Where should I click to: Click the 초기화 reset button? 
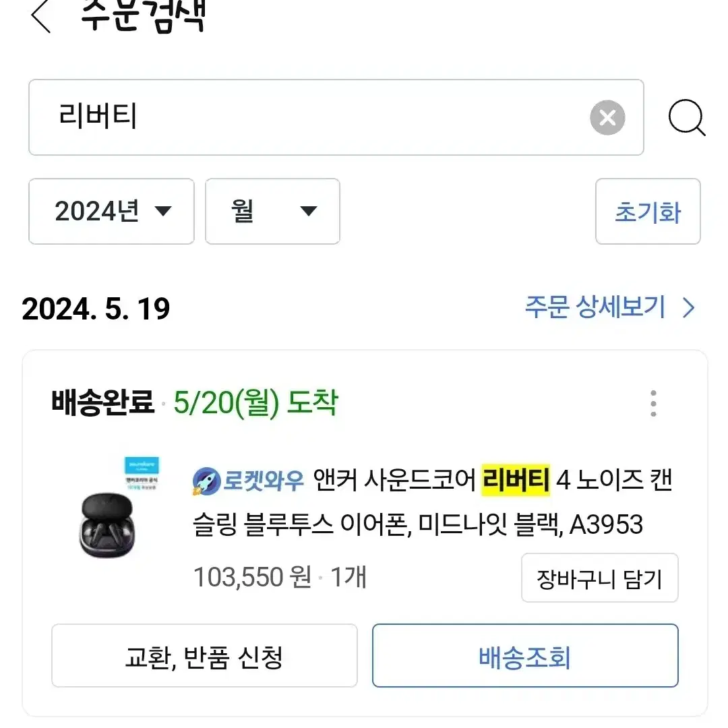[648, 211]
